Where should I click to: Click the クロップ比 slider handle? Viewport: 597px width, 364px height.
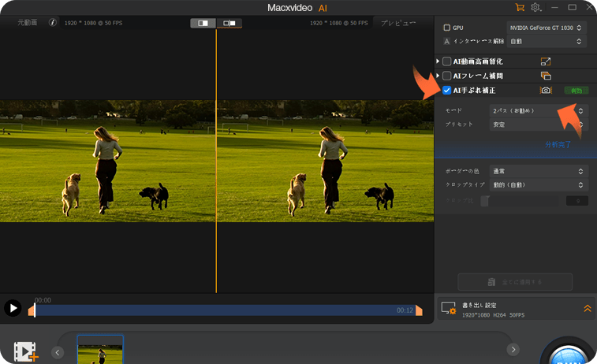click(x=485, y=201)
